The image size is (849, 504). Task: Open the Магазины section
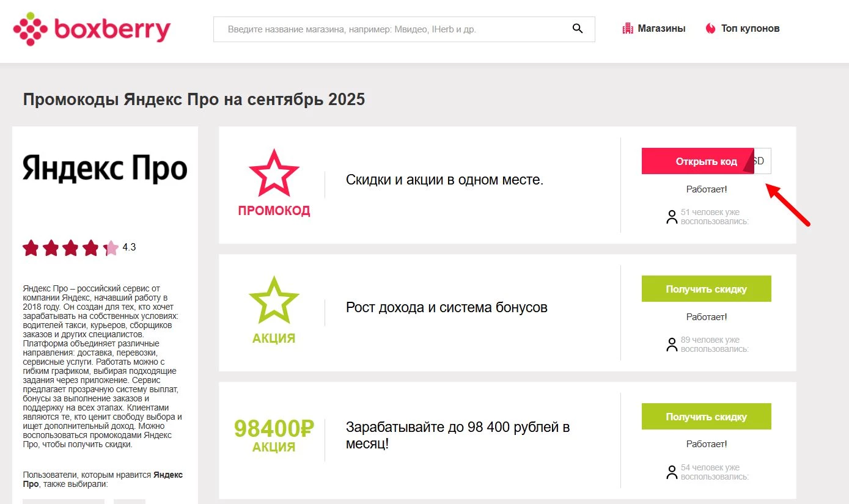point(662,27)
